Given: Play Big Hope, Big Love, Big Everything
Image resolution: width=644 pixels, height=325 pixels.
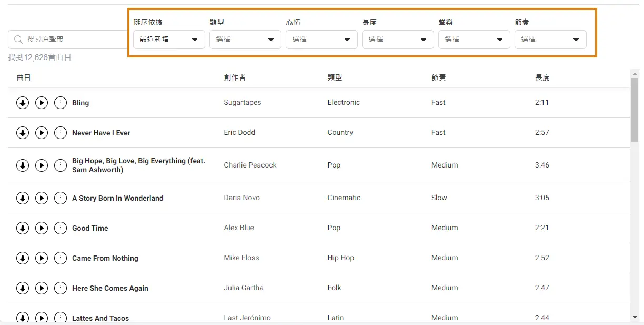Looking at the screenshot, I should [42, 165].
